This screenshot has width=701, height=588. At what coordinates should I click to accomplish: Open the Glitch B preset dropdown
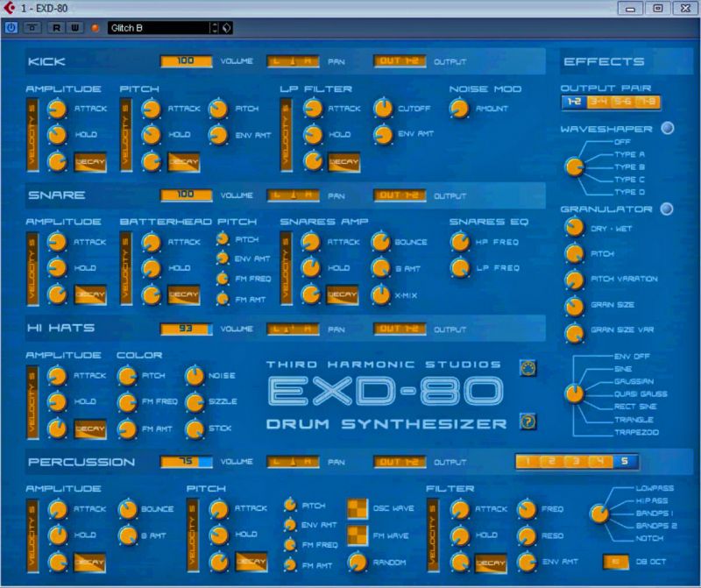tap(159, 28)
